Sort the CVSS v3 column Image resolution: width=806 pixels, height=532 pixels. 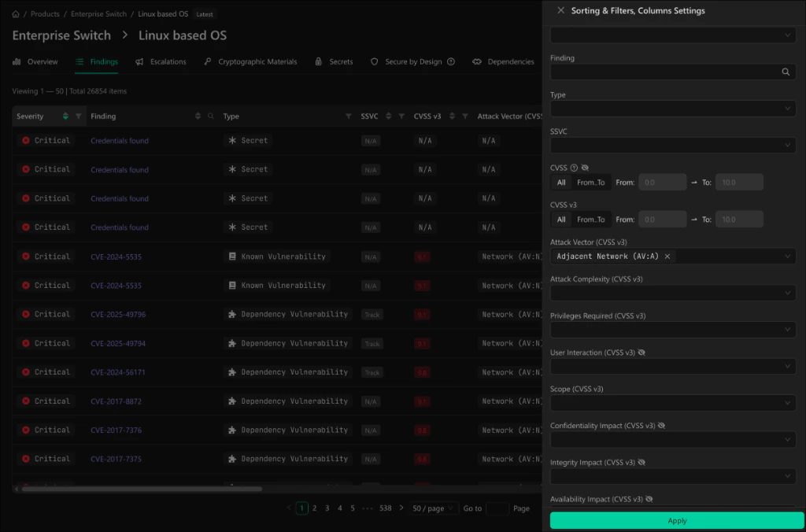[x=452, y=116]
